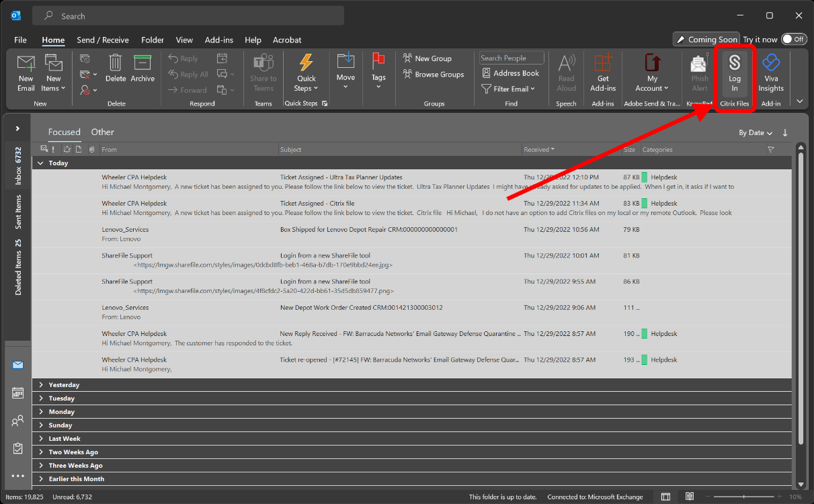Sort by the From column header
Viewport: 814px width, 504px height.
point(189,150)
